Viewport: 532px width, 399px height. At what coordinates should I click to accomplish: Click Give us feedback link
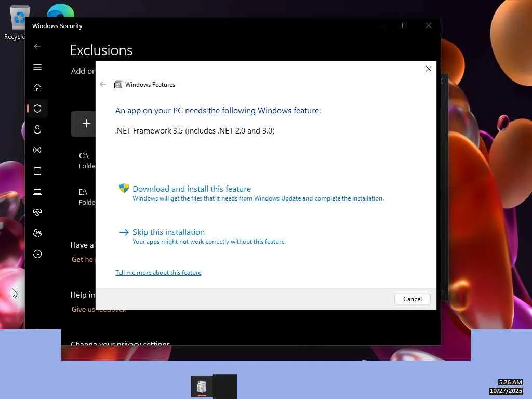[98, 310]
